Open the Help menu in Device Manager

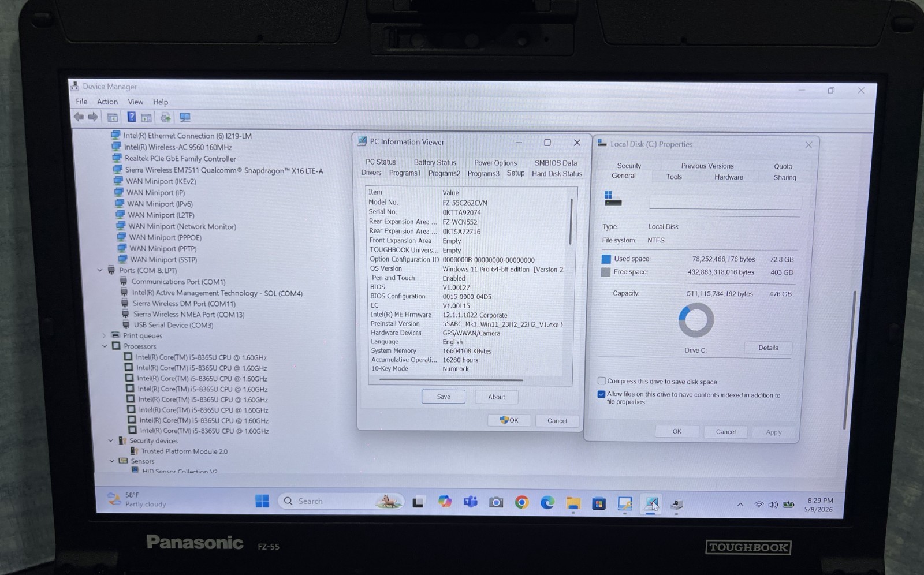[x=161, y=102]
